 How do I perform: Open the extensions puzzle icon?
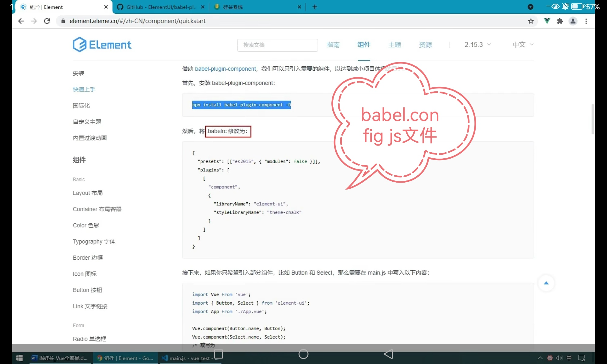(560, 21)
